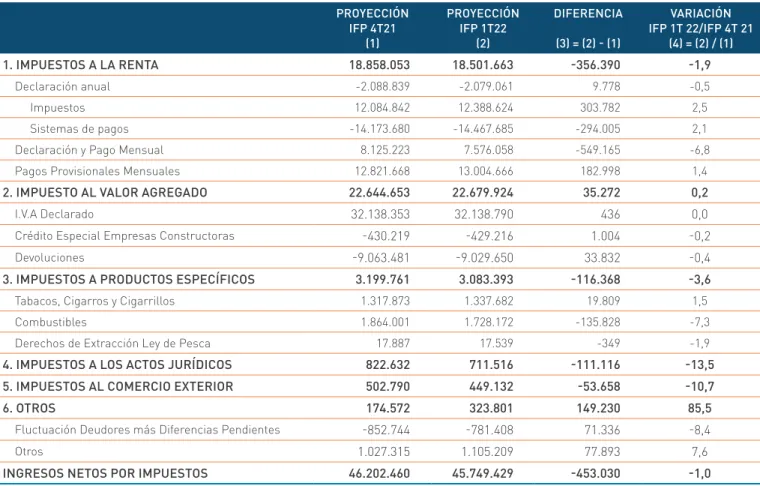Click the PROYECCIÓN IFP 4T21 column header
This screenshot has height=486, width=760.
372,28
